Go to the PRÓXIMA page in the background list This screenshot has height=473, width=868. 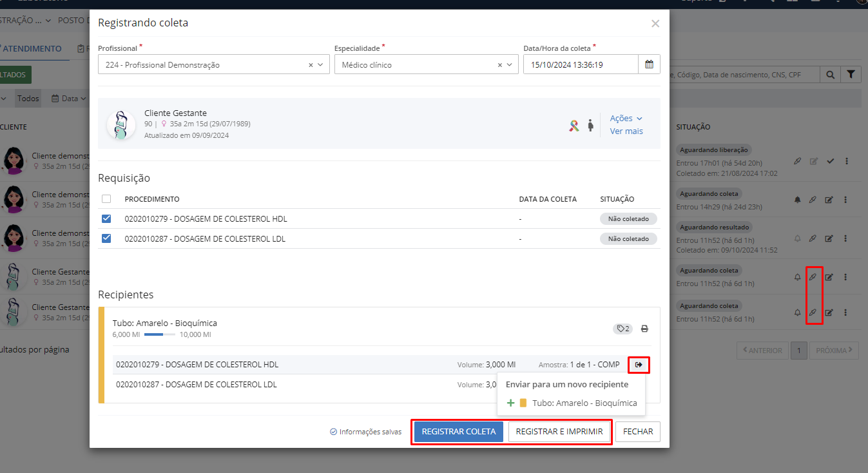pos(834,351)
